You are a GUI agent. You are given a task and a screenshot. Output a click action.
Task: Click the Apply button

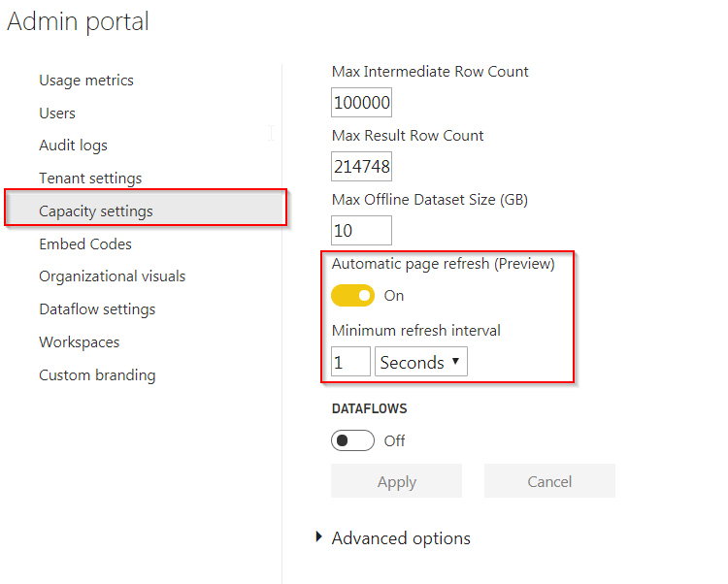[x=396, y=481]
